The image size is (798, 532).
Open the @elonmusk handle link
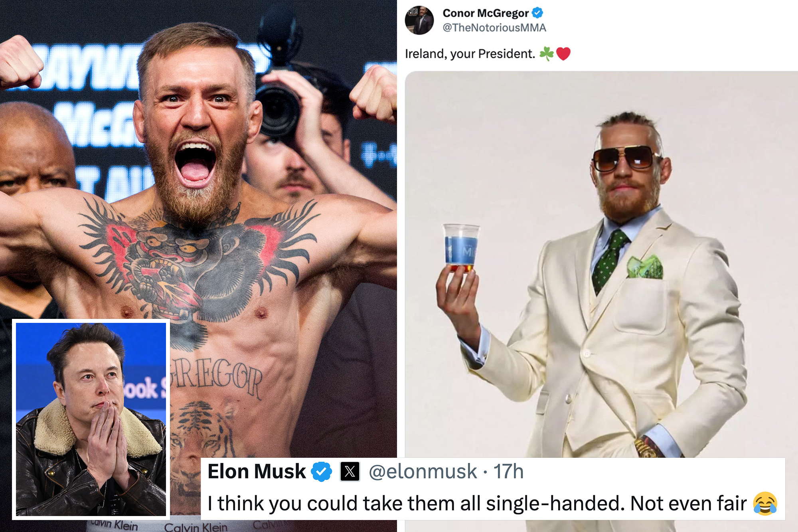click(423, 472)
